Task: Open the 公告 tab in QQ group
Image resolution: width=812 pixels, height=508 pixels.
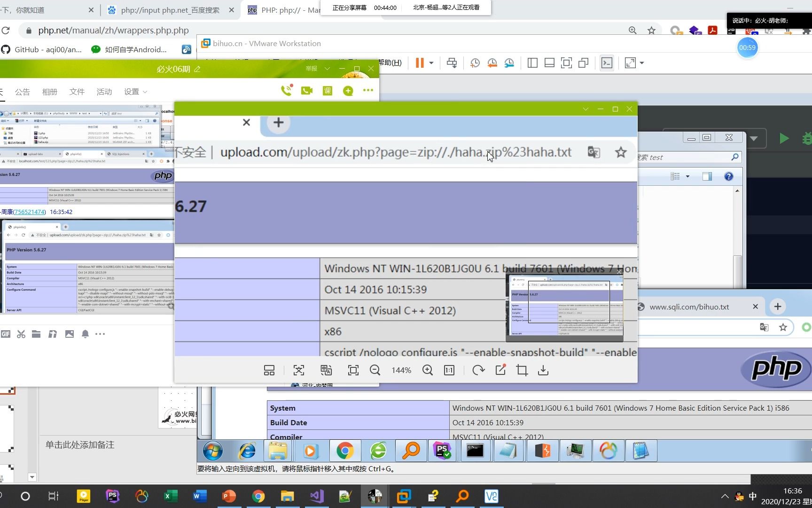Action: tap(22, 92)
